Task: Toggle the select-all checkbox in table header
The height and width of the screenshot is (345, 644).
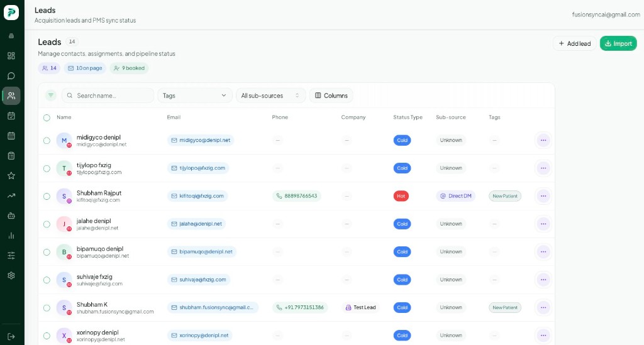Action: [x=47, y=118]
